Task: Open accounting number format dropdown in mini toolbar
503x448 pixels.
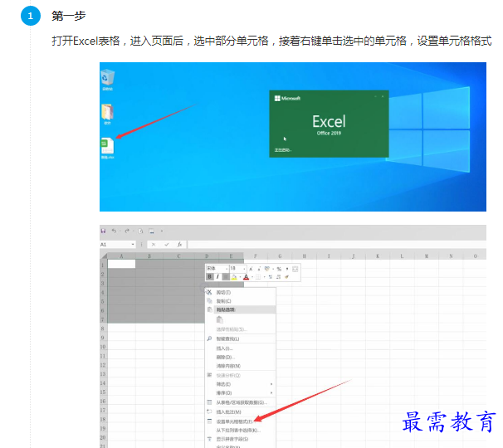Action: pos(273,269)
